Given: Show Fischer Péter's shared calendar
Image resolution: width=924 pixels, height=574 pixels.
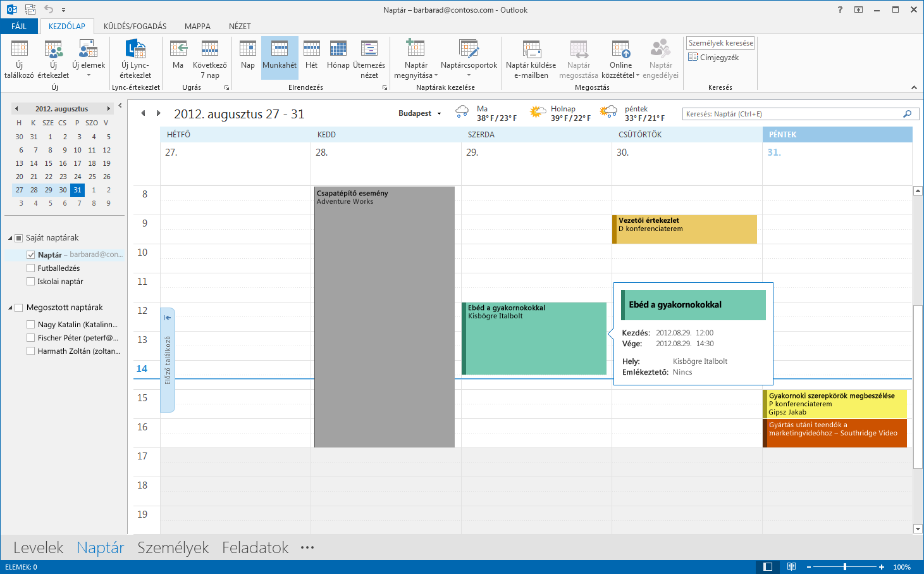Looking at the screenshot, I should tap(31, 338).
